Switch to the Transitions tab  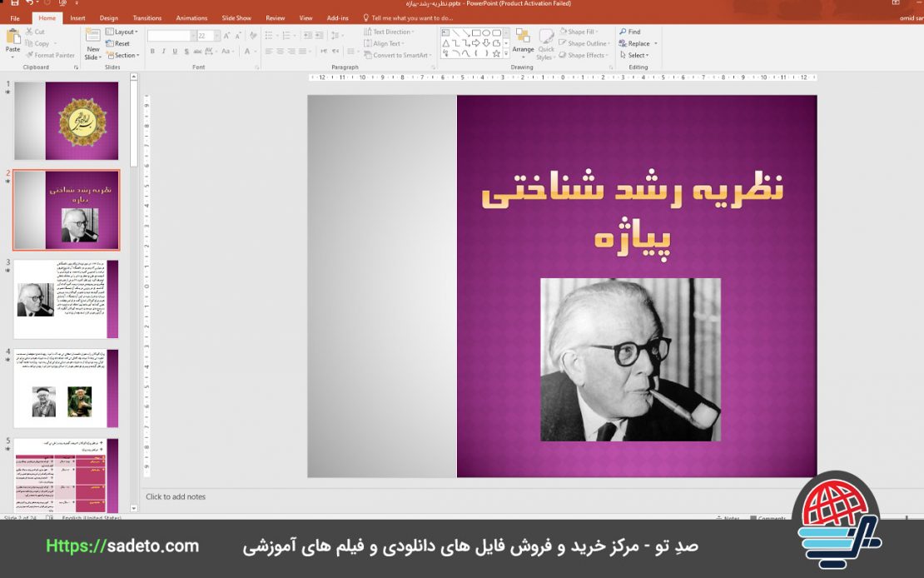click(147, 18)
